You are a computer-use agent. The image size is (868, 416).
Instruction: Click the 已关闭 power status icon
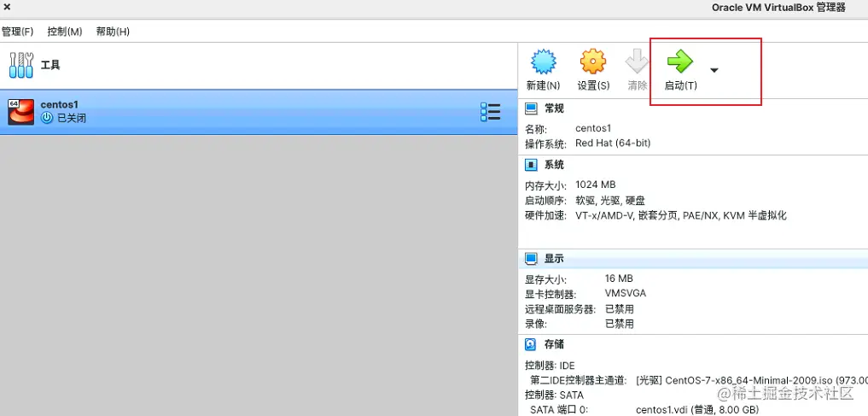(x=46, y=118)
